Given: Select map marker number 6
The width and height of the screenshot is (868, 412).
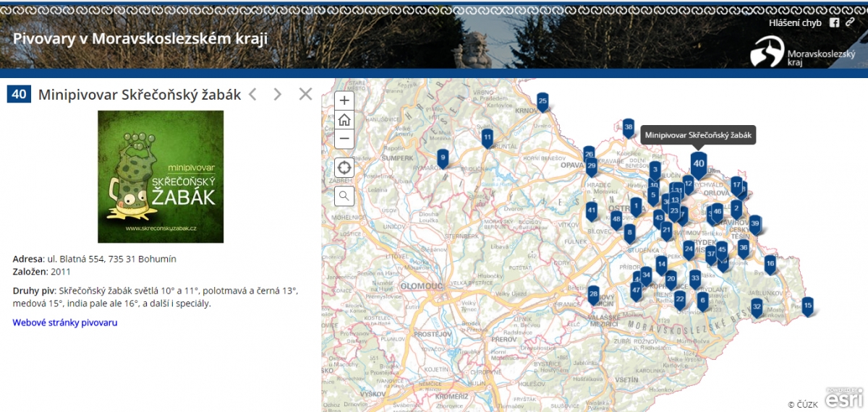Looking at the screenshot, I should (702, 300).
